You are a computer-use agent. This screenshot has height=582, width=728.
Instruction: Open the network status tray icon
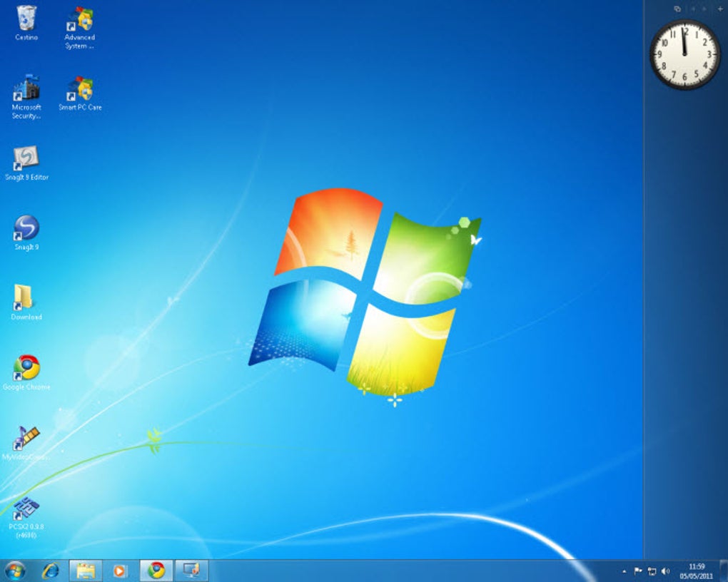click(x=652, y=571)
